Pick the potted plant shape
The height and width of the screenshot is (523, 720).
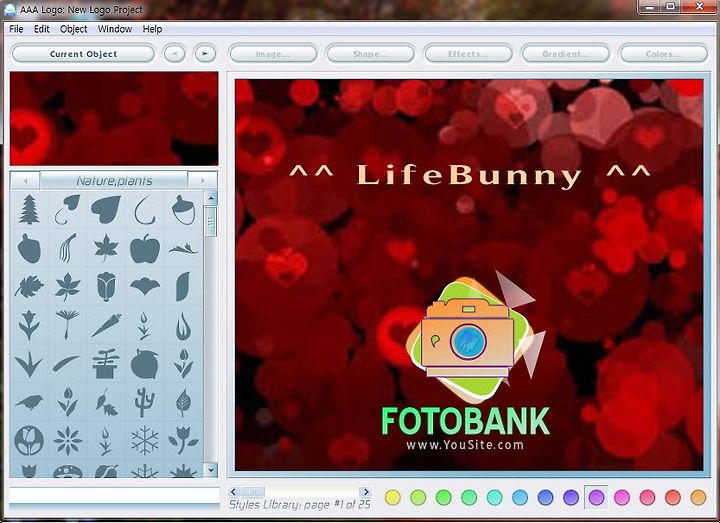click(106, 364)
